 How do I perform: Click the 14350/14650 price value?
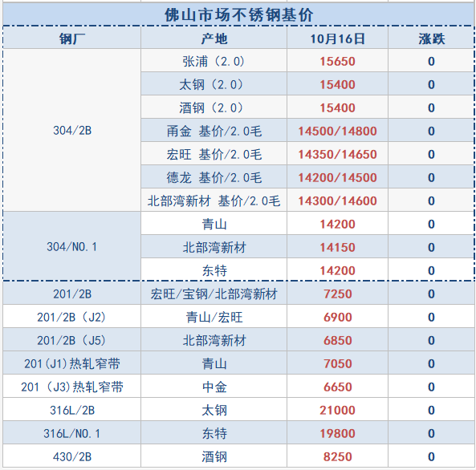pyautogui.click(x=337, y=154)
